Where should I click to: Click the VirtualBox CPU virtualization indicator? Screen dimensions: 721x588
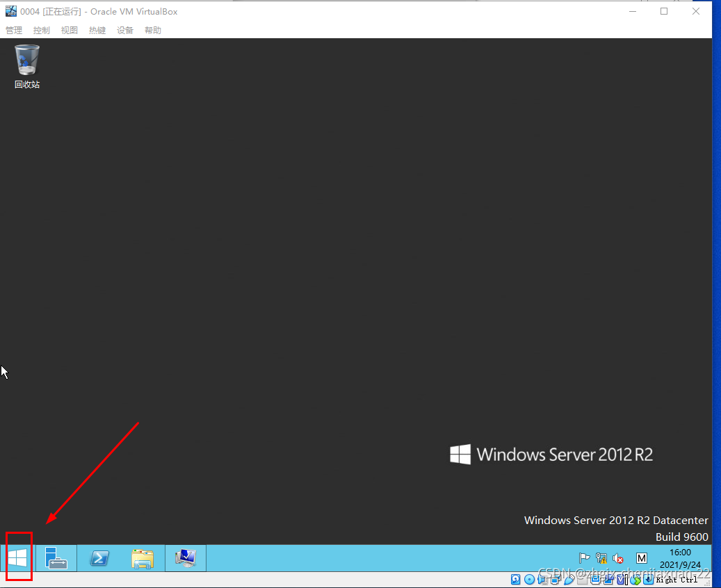click(622, 580)
